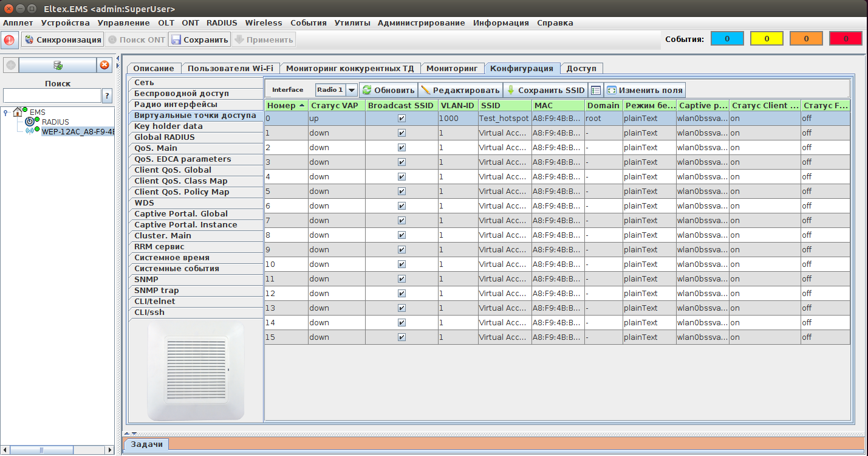
Task: Click the Test_hotspot SSID cell
Action: [504, 119]
